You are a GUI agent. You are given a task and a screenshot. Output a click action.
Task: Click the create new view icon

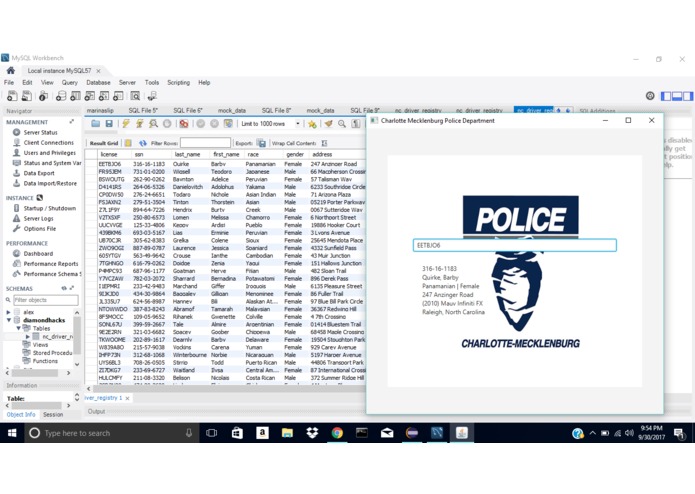click(x=90, y=96)
